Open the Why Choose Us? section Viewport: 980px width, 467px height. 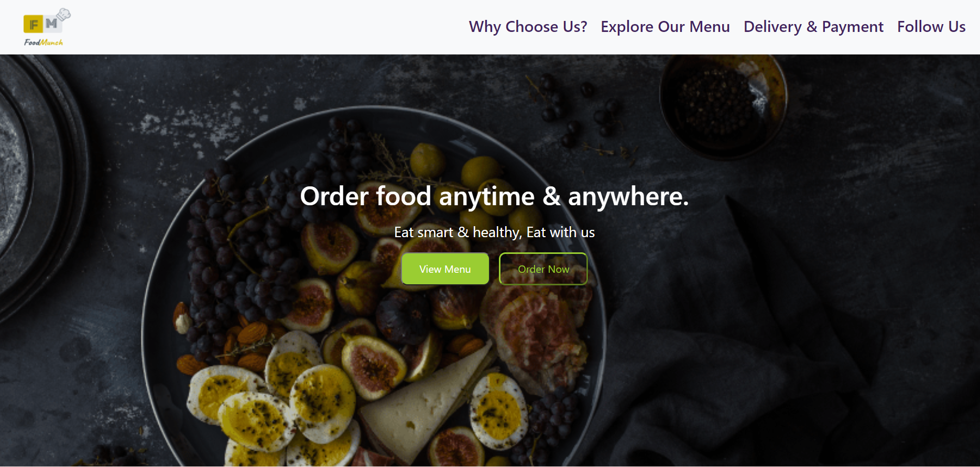pos(528,27)
